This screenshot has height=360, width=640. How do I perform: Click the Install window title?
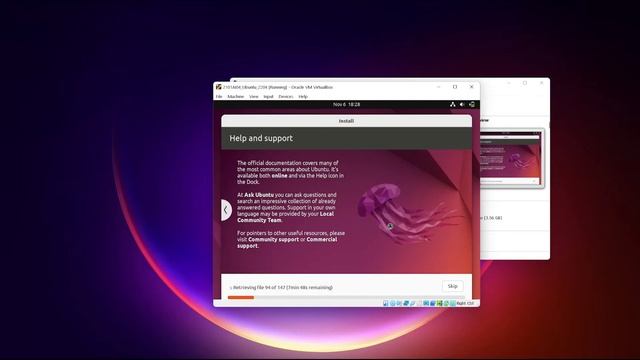click(x=346, y=121)
